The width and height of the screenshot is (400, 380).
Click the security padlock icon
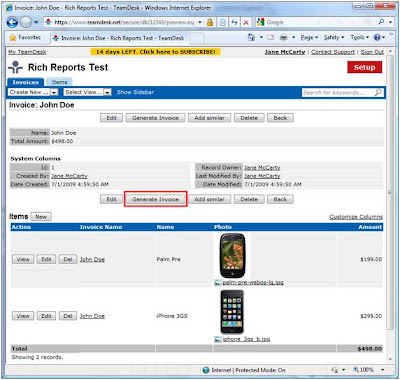210,22
